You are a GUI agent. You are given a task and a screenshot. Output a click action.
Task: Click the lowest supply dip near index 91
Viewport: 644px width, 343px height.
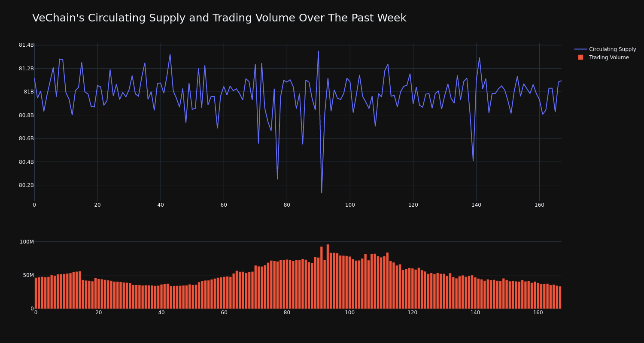click(322, 193)
